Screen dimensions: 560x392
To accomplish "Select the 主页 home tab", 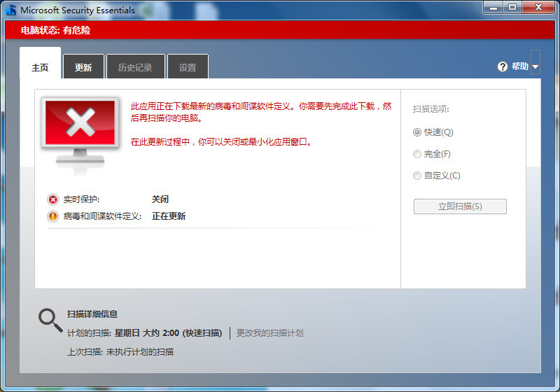I will (40, 68).
